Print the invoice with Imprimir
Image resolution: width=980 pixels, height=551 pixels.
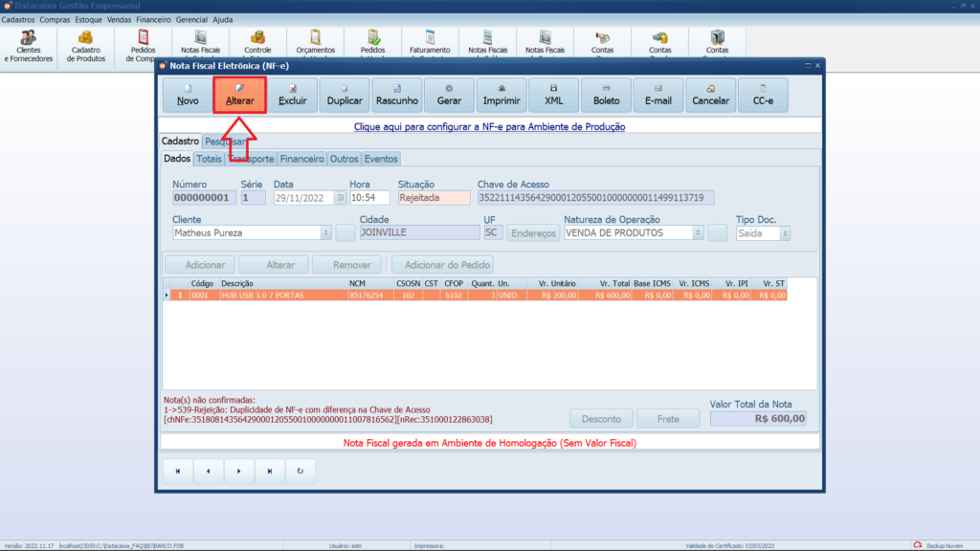pos(501,95)
